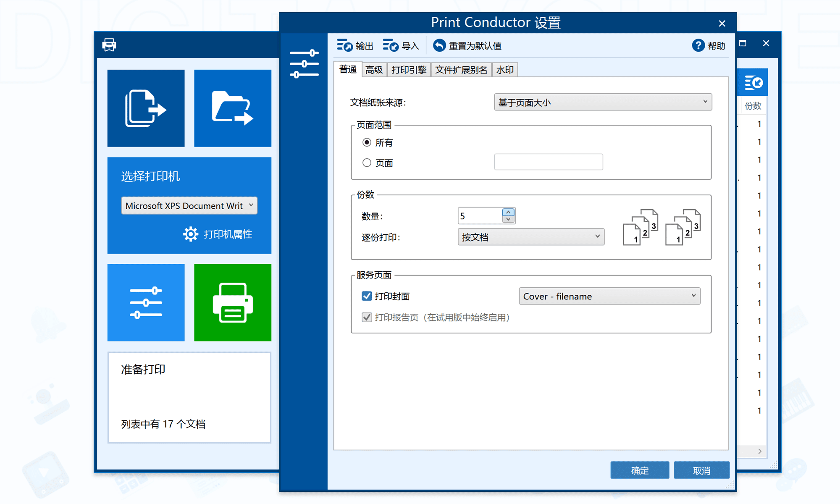
Task: Click the 份数 column header in background list
Action: [753, 106]
